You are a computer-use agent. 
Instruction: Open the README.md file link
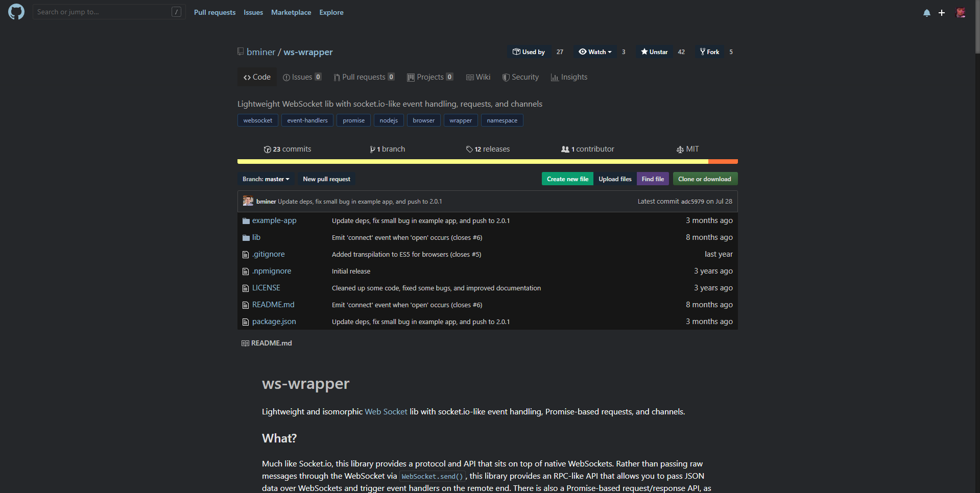273,304
